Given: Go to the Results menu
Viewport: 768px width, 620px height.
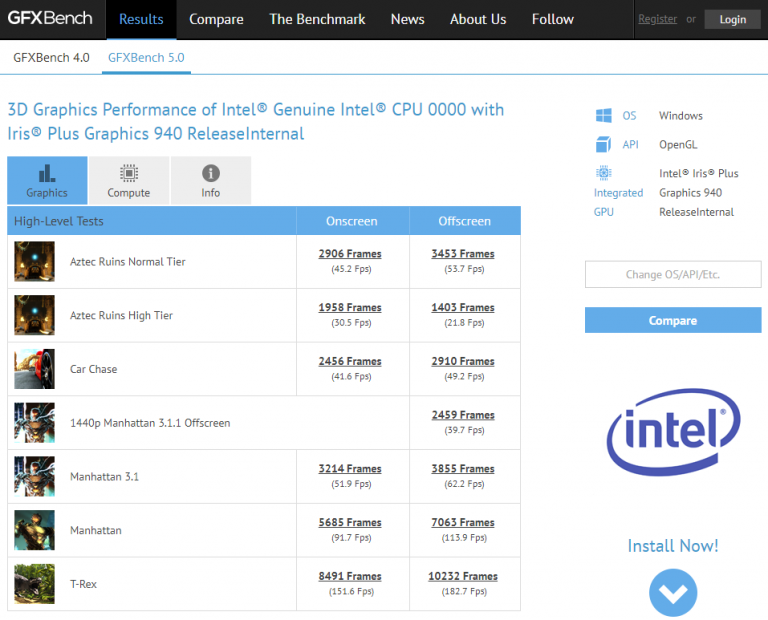Looking at the screenshot, I should coord(141,19).
